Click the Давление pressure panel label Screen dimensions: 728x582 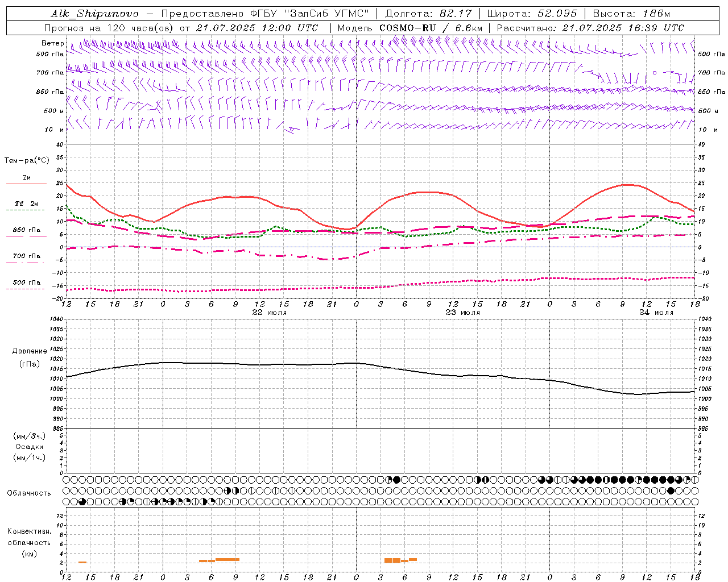pos(30,351)
